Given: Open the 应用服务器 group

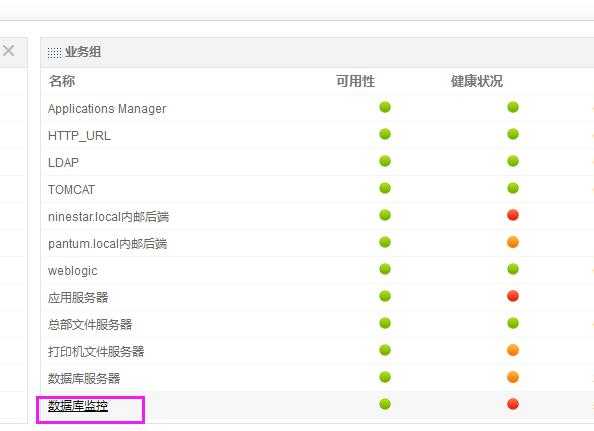Looking at the screenshot, I should [78, 297].
